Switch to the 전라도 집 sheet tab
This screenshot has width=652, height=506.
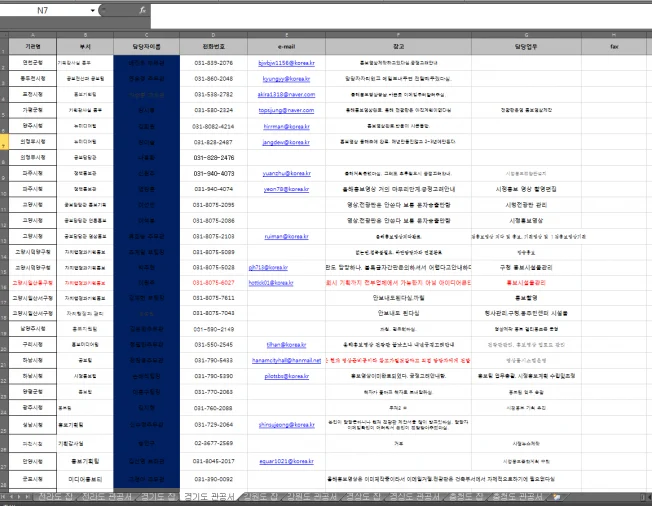pyautogui.click(x=55, y=497)
